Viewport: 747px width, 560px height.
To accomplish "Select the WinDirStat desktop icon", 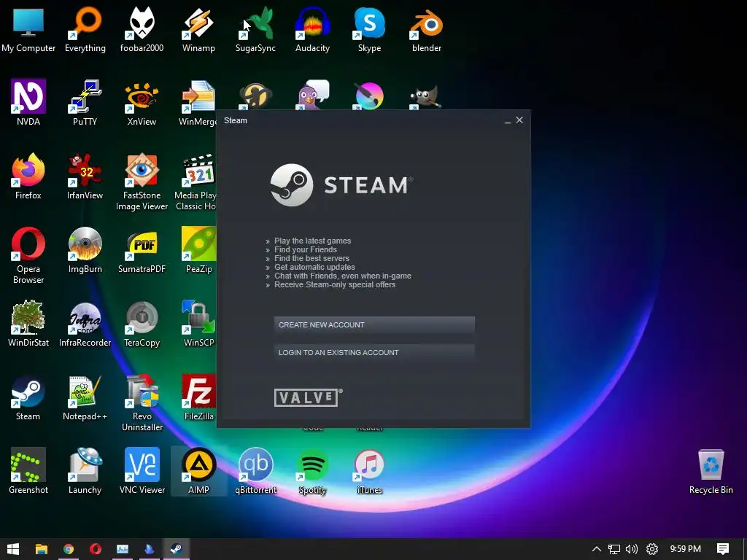I will point(28,324).
